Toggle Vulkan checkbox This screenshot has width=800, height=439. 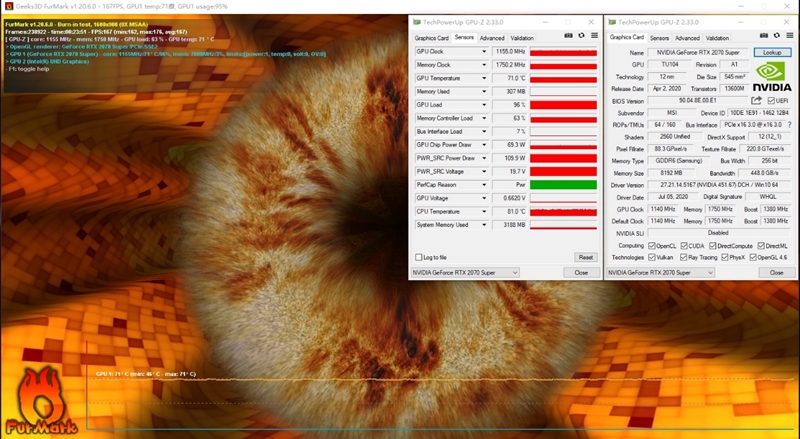(x=652, y=257)
